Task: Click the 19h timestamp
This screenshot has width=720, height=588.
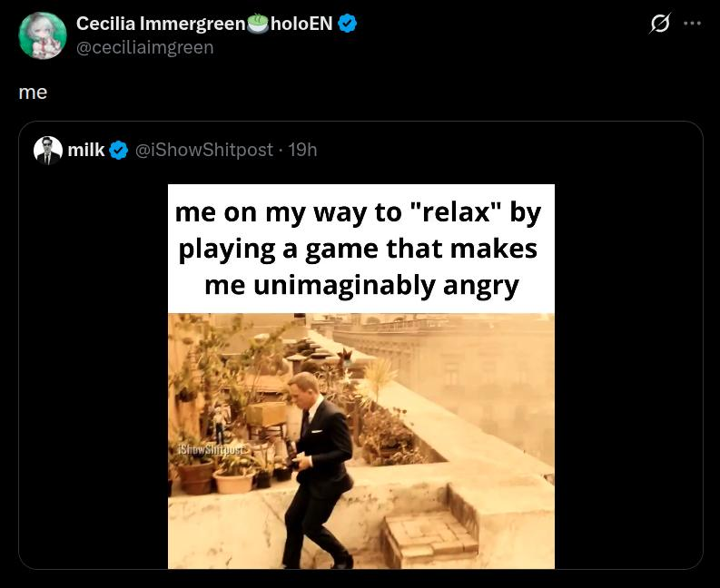Action: (x=302, y=150)
